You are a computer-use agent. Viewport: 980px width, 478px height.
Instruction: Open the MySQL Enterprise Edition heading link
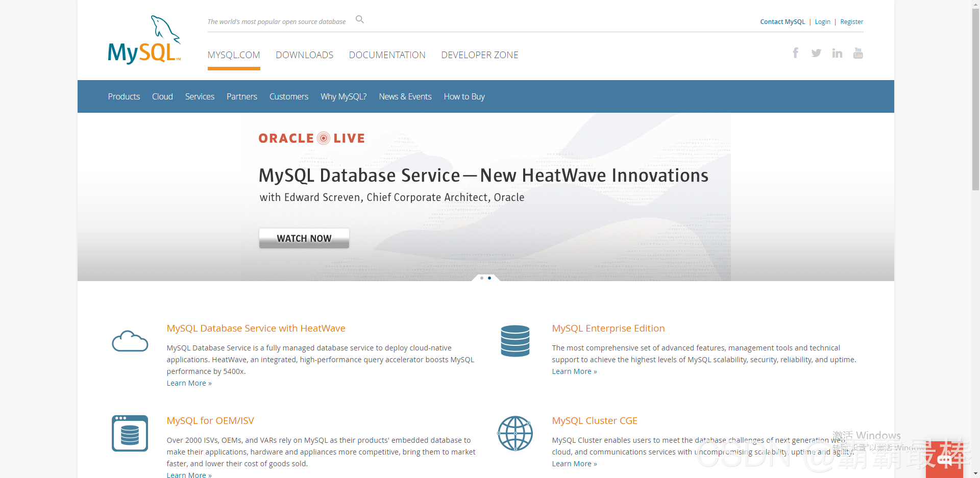point(608,329)
